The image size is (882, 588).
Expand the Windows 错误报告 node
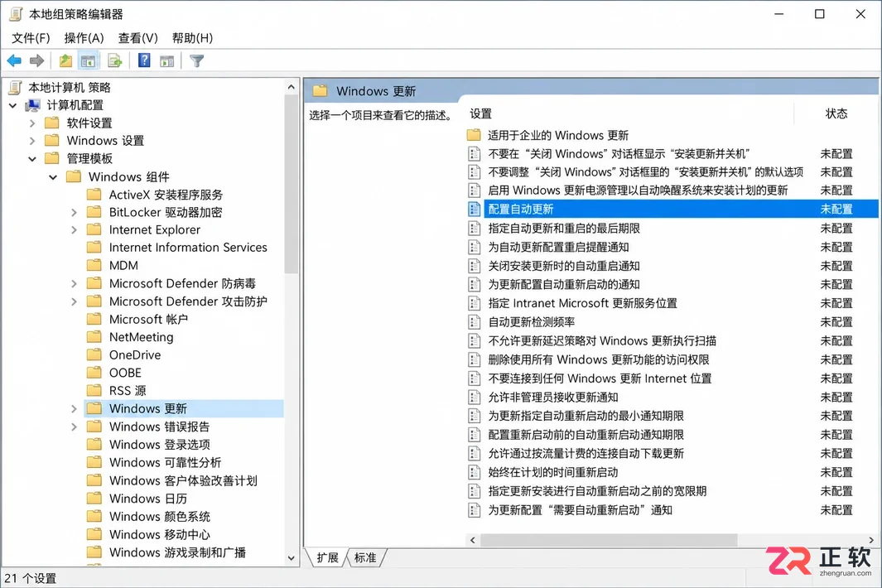[74, 427]
